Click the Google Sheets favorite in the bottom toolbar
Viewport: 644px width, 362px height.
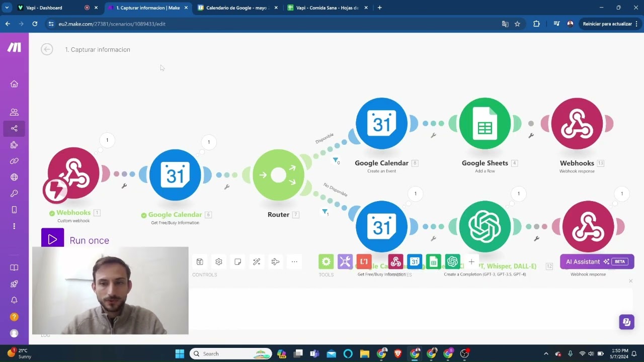click(x=433, y=261)
